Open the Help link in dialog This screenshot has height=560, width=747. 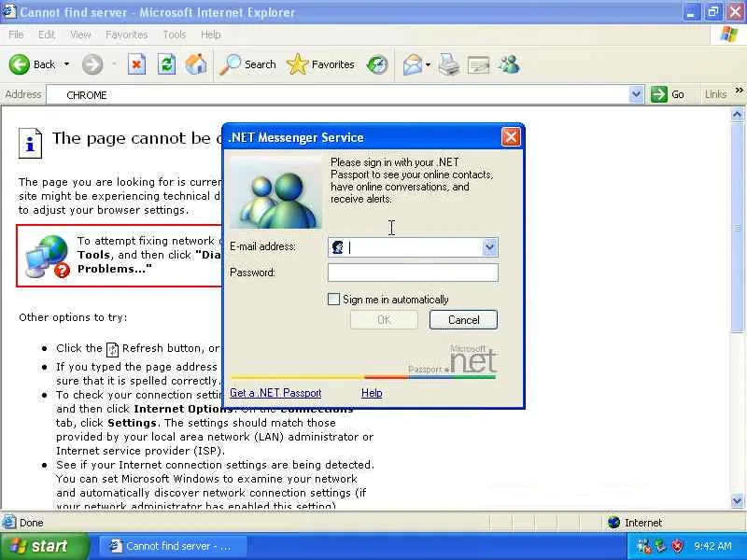372,393
